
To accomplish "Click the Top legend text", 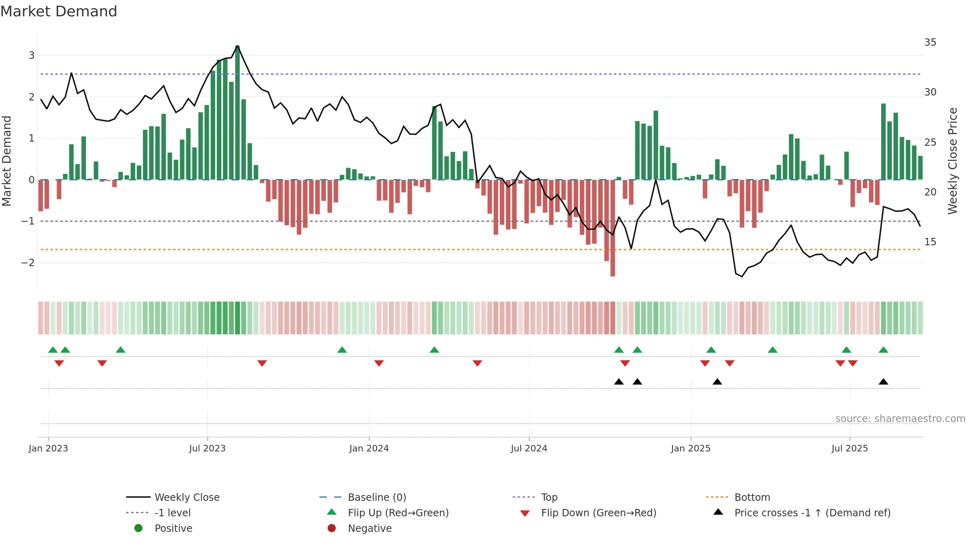I will point(549,497).
